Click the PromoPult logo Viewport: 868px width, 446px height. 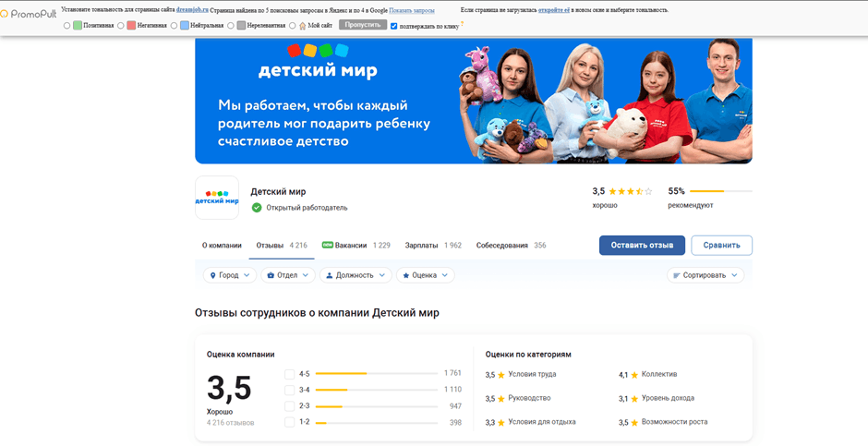[x=30, y=11]
